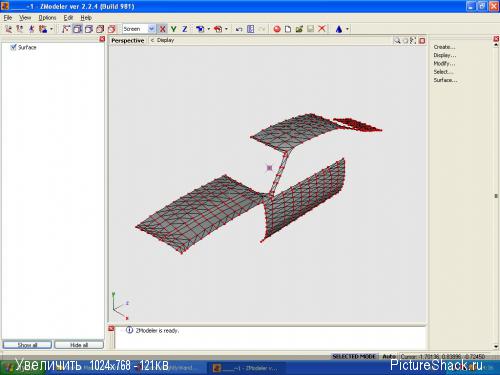This screenshot has width=500, height=375.
Task: Create a new file with blank page icon
Action: 288,29
